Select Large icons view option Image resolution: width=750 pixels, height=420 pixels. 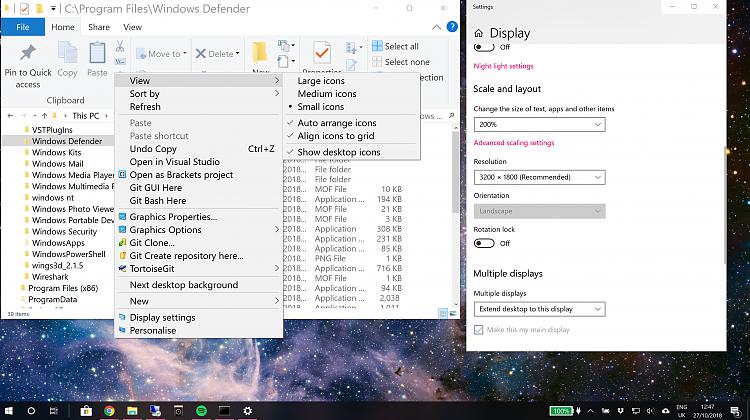352,81
